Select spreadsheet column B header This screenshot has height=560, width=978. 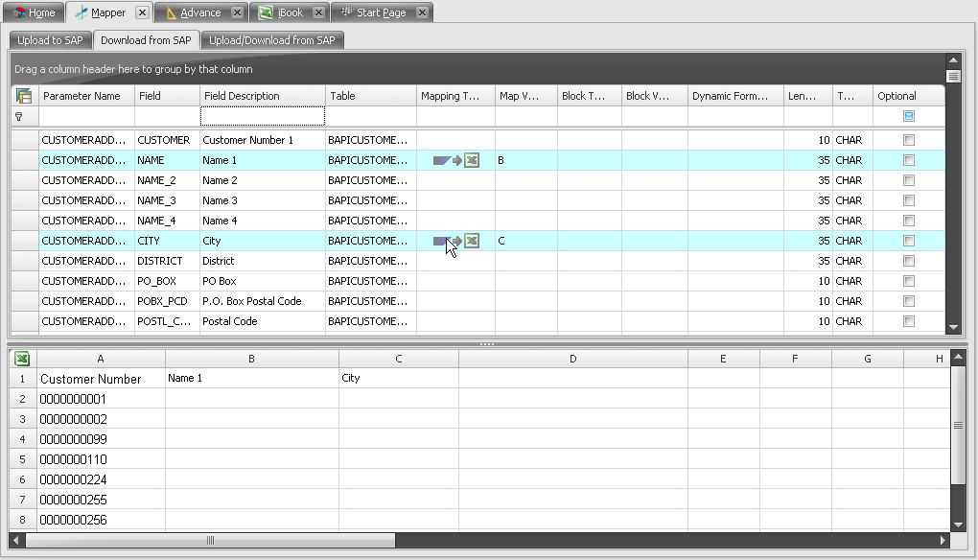tap(251, 359)
